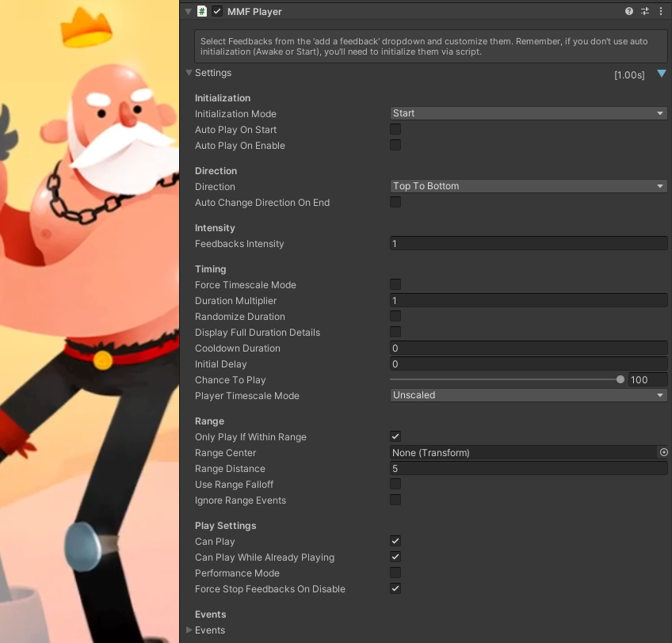Uncheck Only Play If Within Range
The height and width of the screenshot is (643, 672).
[x=395, y=436]
